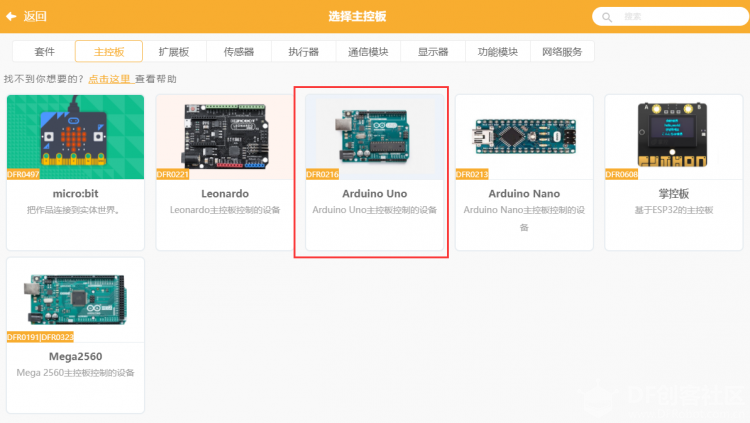Screen dimensions: 750x423
Task: Click the search magnifier icon
Action: click(607, 17)
